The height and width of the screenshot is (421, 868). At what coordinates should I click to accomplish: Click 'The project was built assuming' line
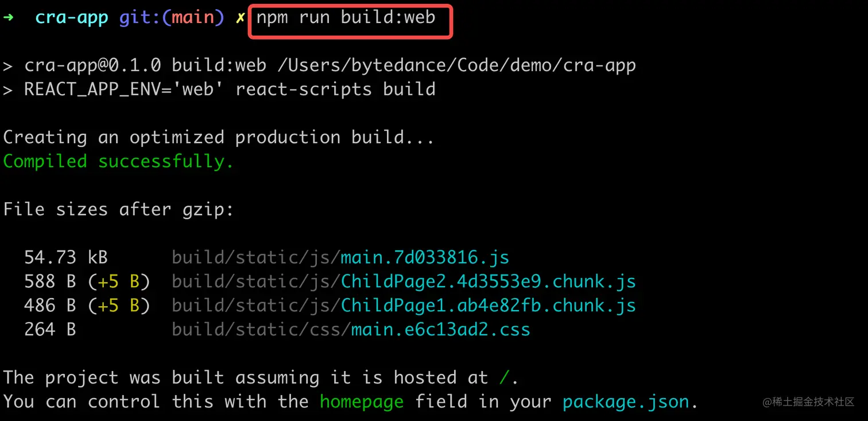click(x=261, y=377)
